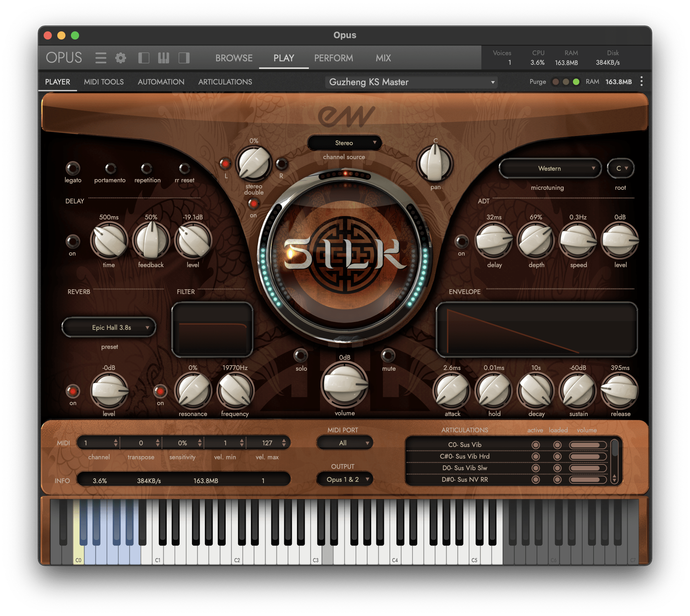Open the Guzheng KS Master instrument dropdown

click(x=411, y=82)
